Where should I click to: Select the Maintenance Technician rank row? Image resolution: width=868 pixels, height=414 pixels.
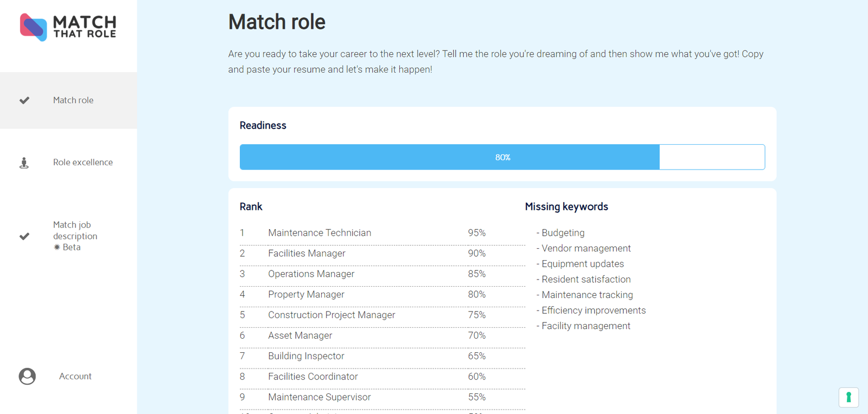coord(382,233)
